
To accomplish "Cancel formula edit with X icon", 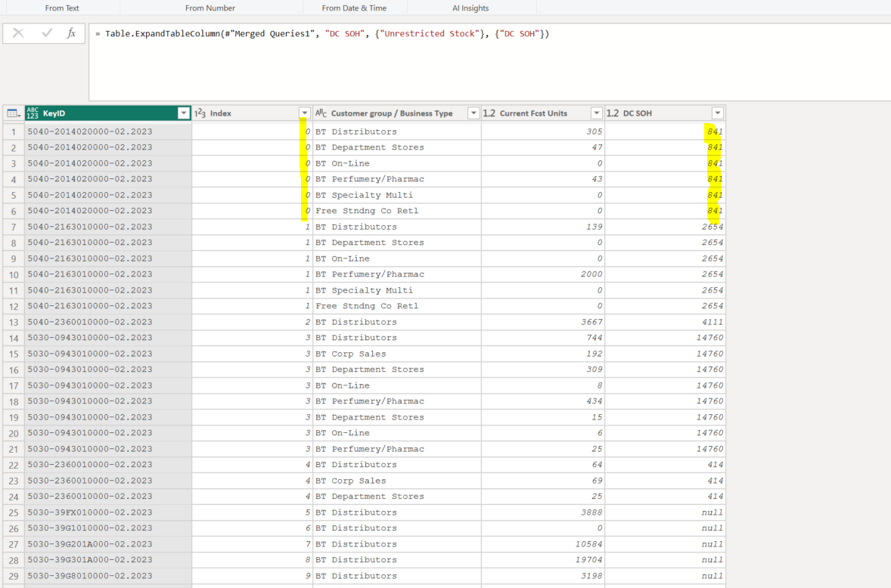I will [x=18, y=33].
